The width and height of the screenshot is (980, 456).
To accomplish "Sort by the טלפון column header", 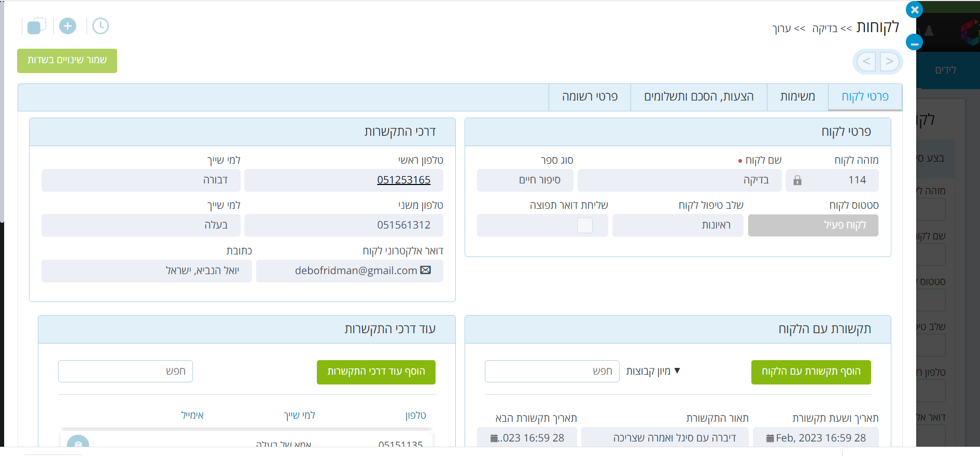I will [x=416, y=415].
